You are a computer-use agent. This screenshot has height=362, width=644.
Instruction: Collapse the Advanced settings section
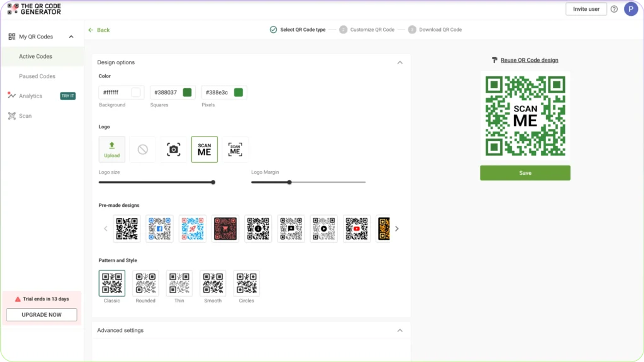tap(400, 330)
